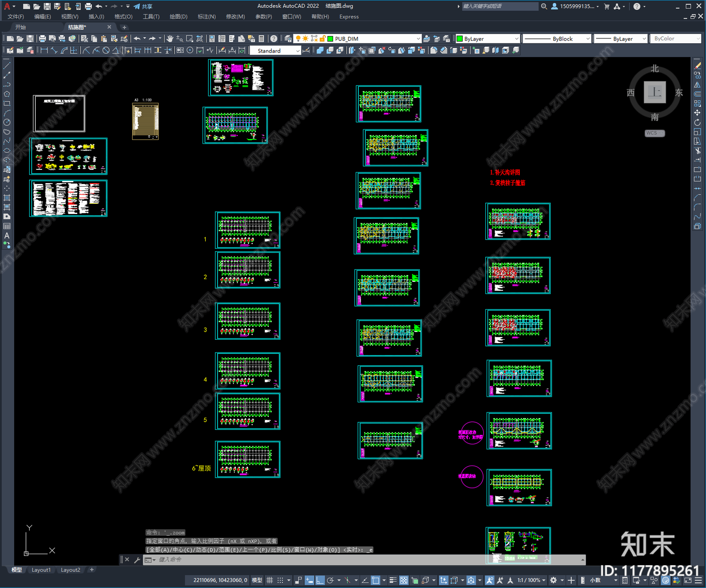Open the 格式(O) menu

[123, 17]
